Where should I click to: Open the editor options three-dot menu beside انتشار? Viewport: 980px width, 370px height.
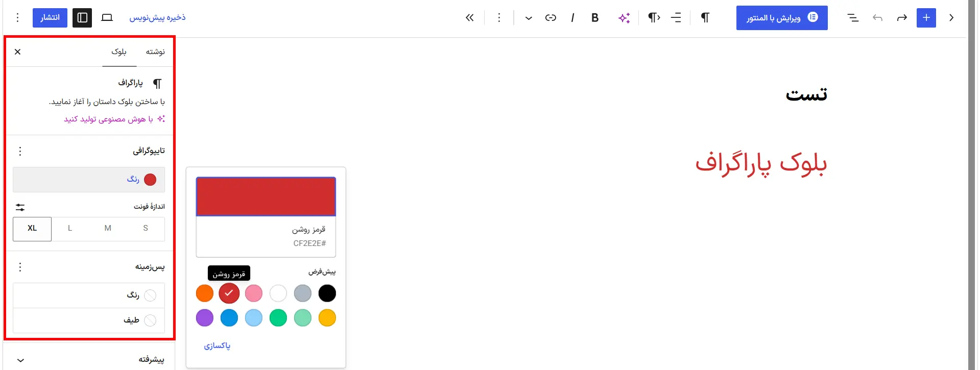[18, 18]
